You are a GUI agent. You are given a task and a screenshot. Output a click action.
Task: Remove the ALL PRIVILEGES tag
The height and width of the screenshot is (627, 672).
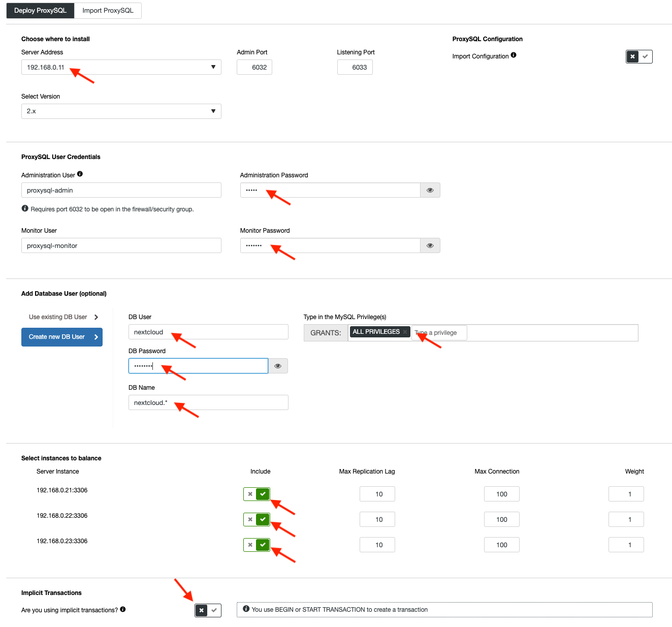click(405, 332)
